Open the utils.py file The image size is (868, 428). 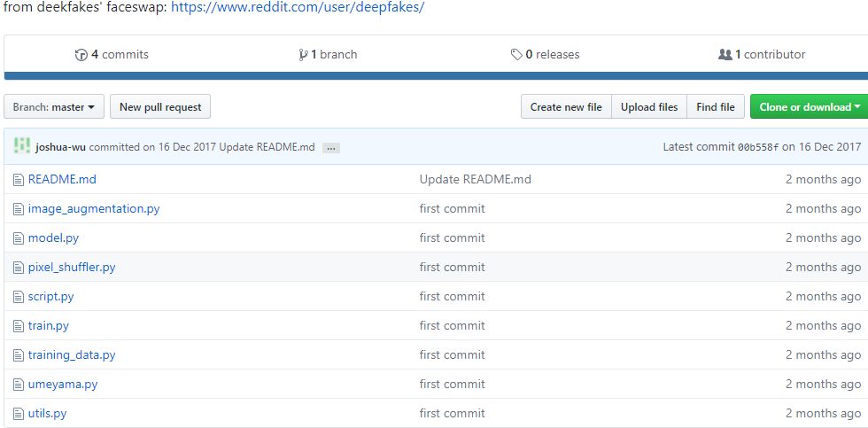pyautogui.click(x=48, y=414)
